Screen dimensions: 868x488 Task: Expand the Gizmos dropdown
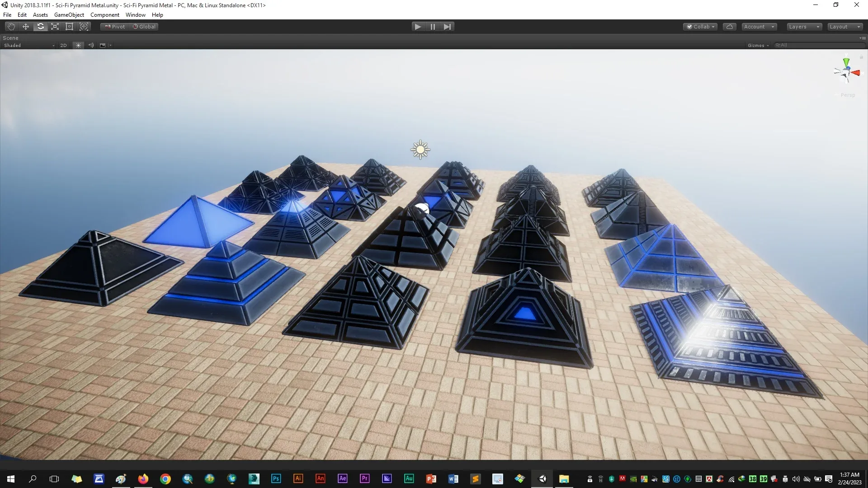pyautogui.click(x=758, y=45)
